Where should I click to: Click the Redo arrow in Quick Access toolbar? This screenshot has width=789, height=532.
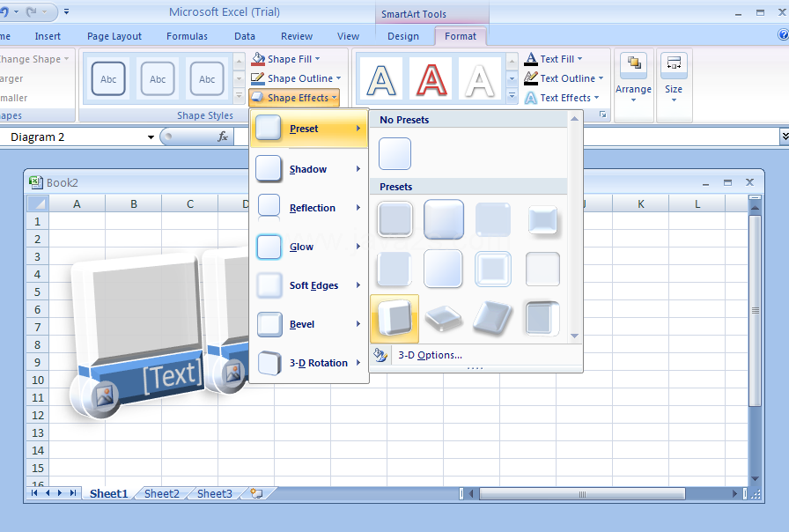(32, 11)
